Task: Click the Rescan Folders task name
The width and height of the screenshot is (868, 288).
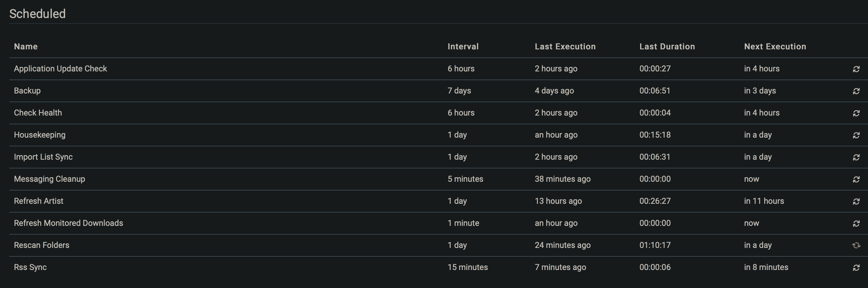Action: (42, 245)
